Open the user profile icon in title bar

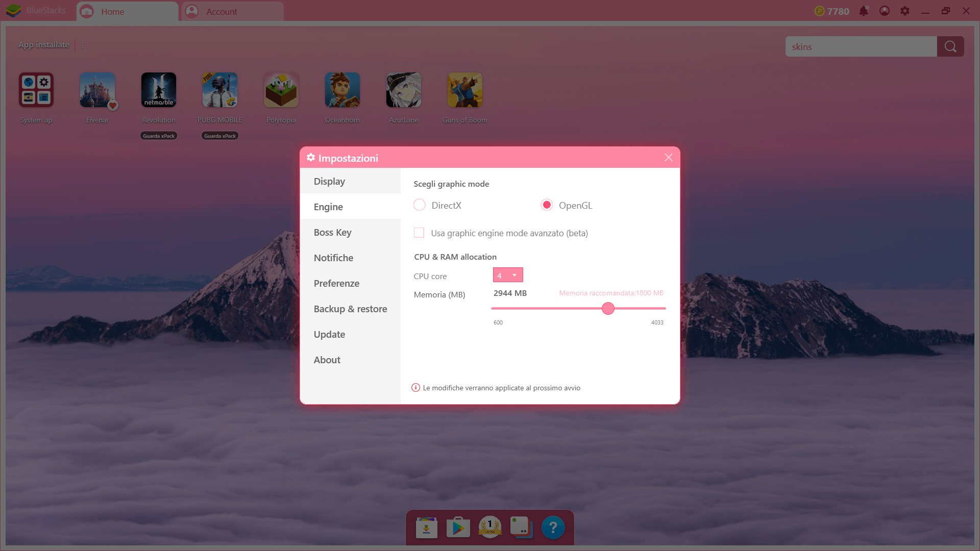[885, 11]
